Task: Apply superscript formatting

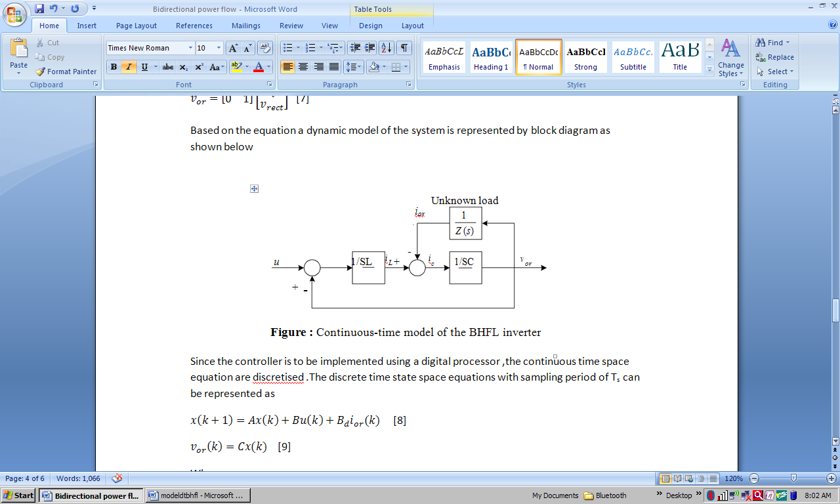Action: coord(199,67)
